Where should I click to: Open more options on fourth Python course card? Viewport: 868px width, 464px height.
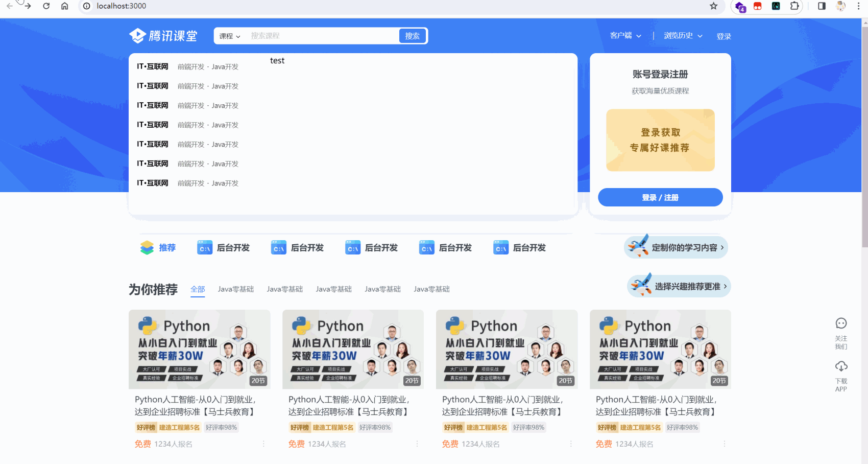(x=725, y=444)
